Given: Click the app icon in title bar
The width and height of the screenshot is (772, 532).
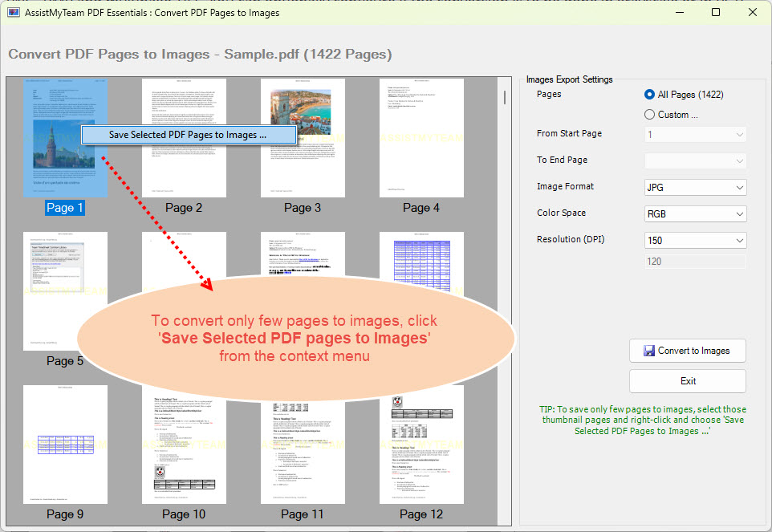Looking at the screenshot, I should tap(14, 12).
